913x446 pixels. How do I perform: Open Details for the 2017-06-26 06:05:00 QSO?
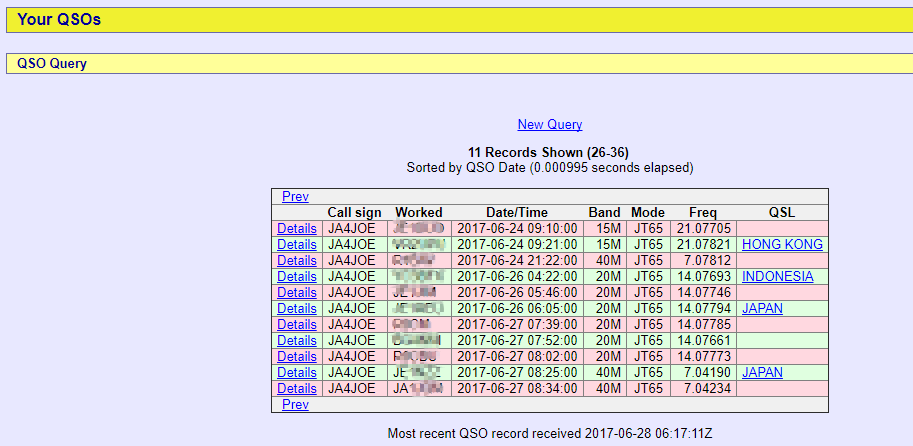(297, 309)
